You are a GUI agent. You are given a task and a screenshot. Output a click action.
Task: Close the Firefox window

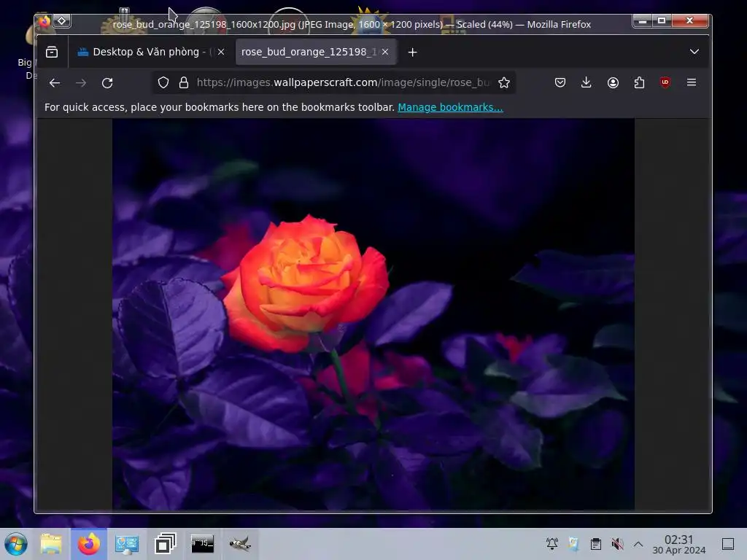689,20
